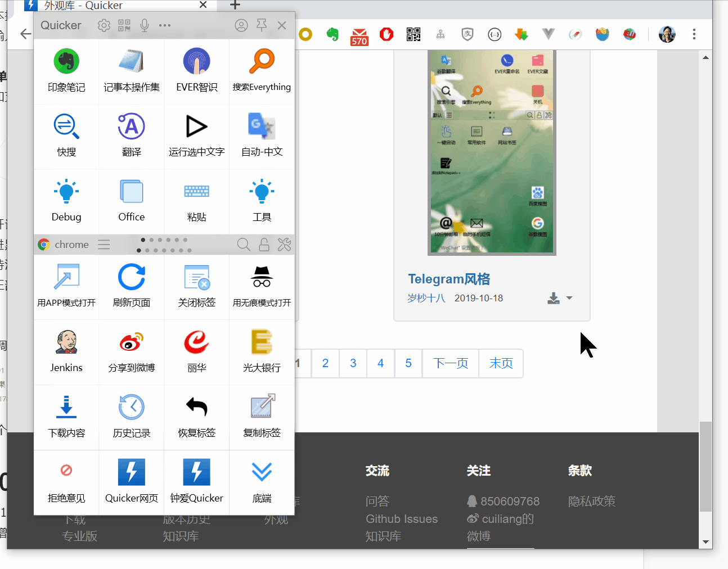Open the Quicker网页 action
Screen dimensions: 728x569
[132, 482]
